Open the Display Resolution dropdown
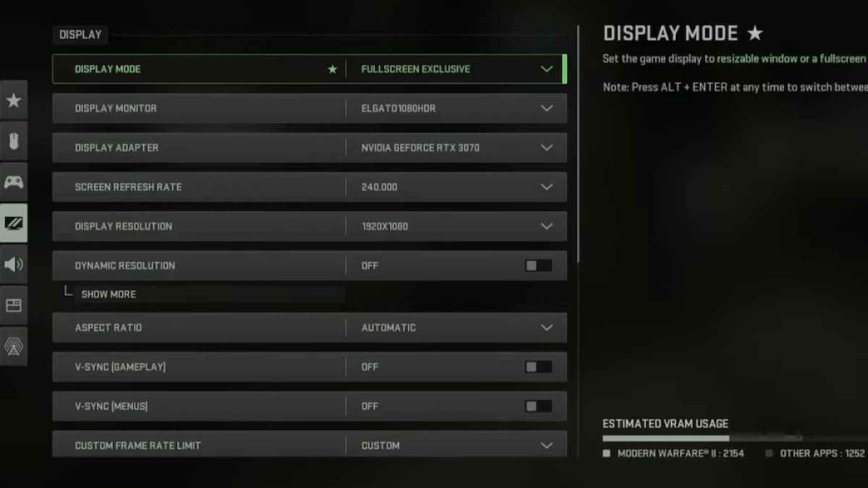 pyautogui.click(x=310, y=226)
